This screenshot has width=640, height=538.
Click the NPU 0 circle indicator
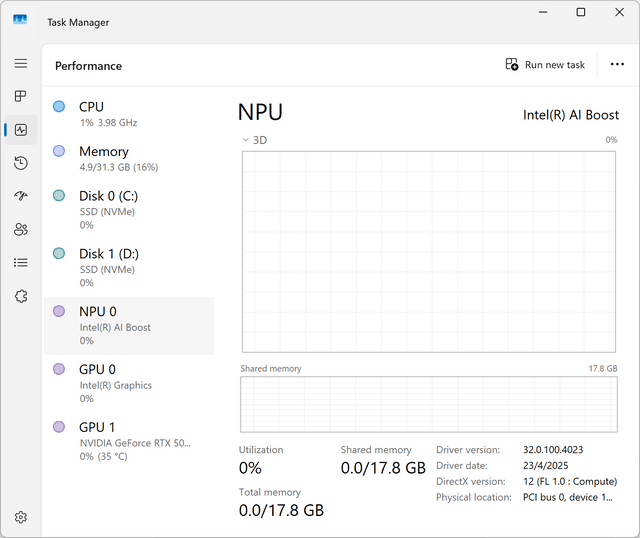(x=59, y=311)
